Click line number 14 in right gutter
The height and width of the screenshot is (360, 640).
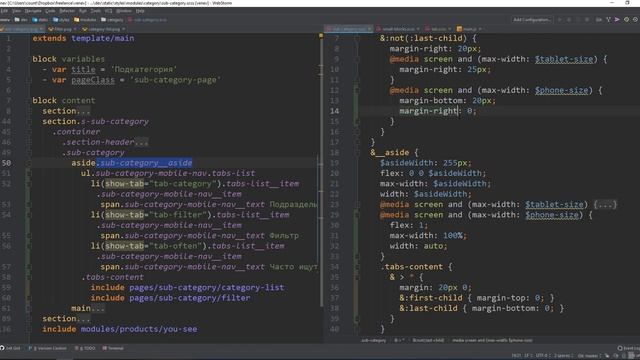(x=334, y=111)
